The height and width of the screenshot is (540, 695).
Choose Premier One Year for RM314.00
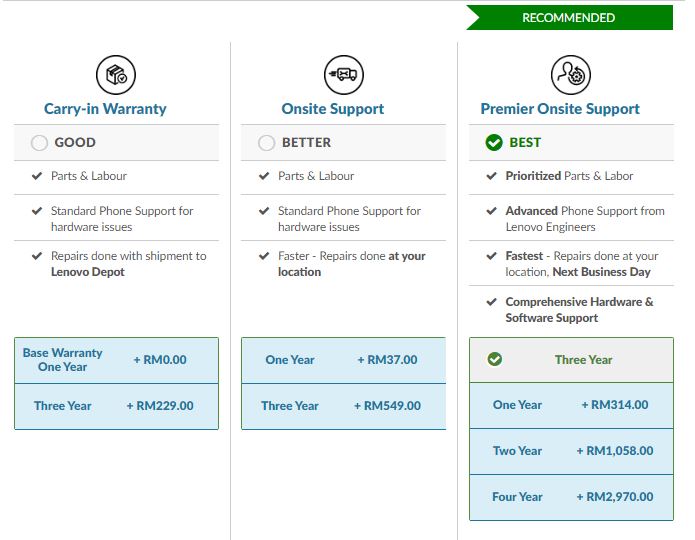coord(571,405)
